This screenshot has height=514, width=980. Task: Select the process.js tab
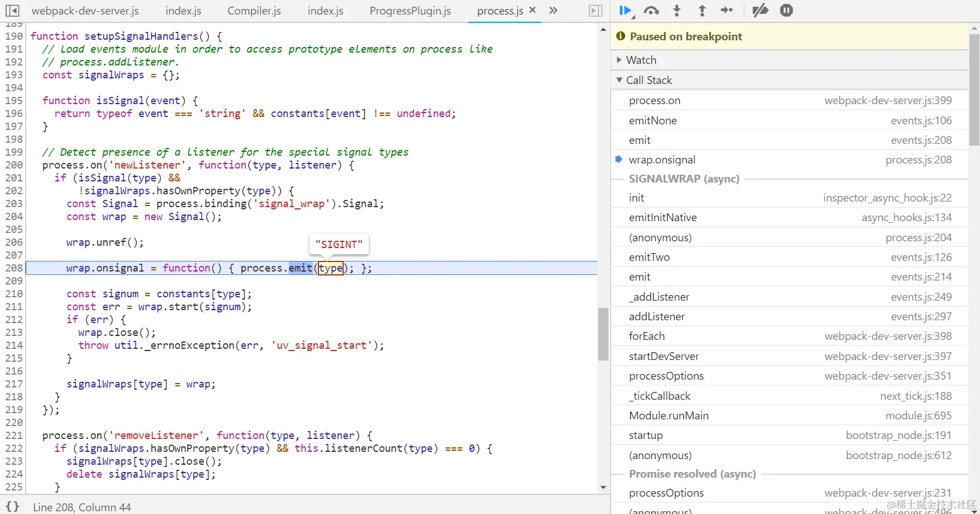tap(500, 11)
